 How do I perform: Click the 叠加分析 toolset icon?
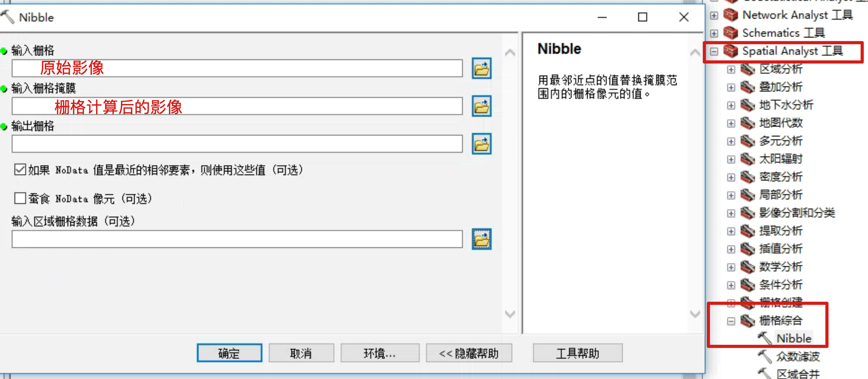click(x=747, y=87)
